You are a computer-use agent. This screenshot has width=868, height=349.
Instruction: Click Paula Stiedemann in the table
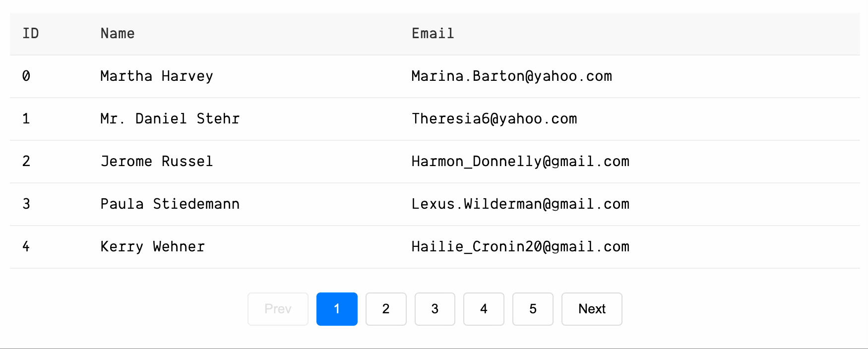click(x=170, y=204)
